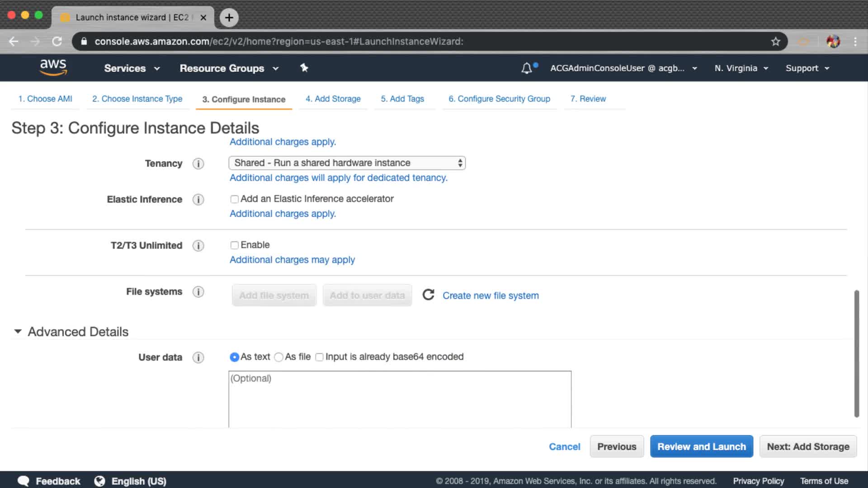Open the notifications bell icon
Image resolution: width=868 pixels, height=488 pixels.
coord(527,68)
